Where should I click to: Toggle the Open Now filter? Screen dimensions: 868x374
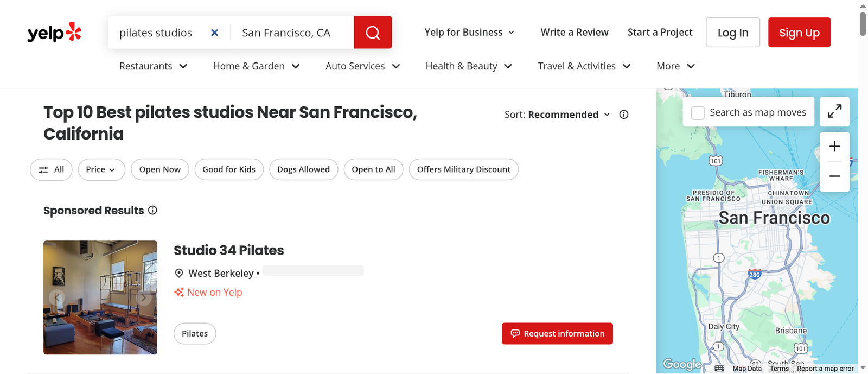tap(160, 169)
